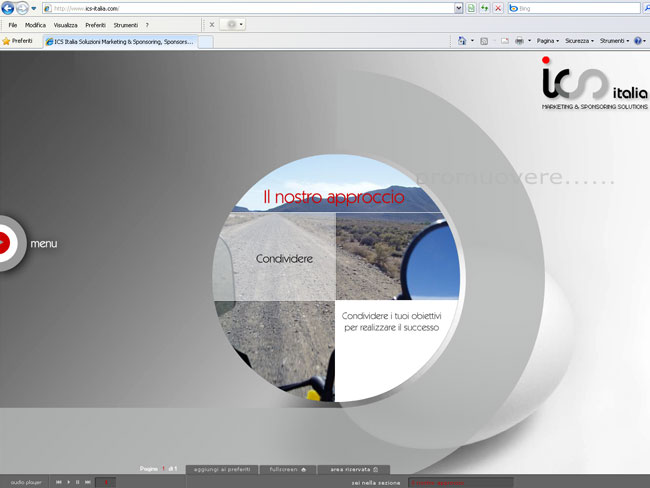This screenshot has height=488, width=650.
Task: Click the audio track number display
Action: pos(106,482)
